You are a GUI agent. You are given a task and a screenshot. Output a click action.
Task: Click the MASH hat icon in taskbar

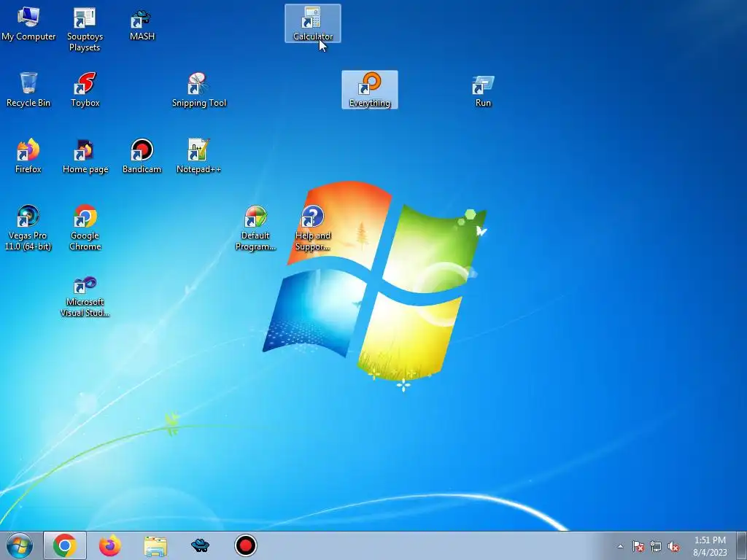pyautogui.click(x=200, y=545)
